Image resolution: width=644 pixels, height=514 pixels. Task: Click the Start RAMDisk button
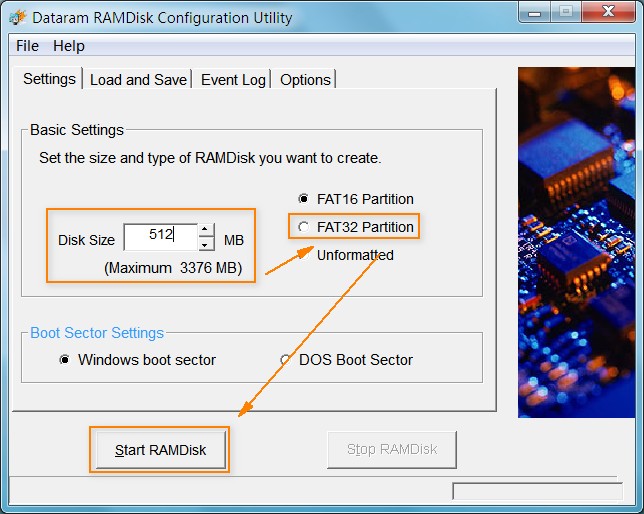(x=161, y=450)
